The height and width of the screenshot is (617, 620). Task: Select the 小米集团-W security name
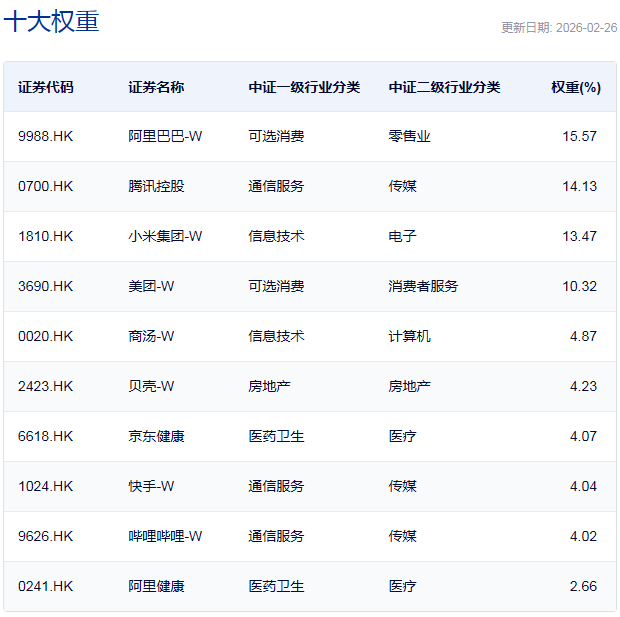point(165,236)
